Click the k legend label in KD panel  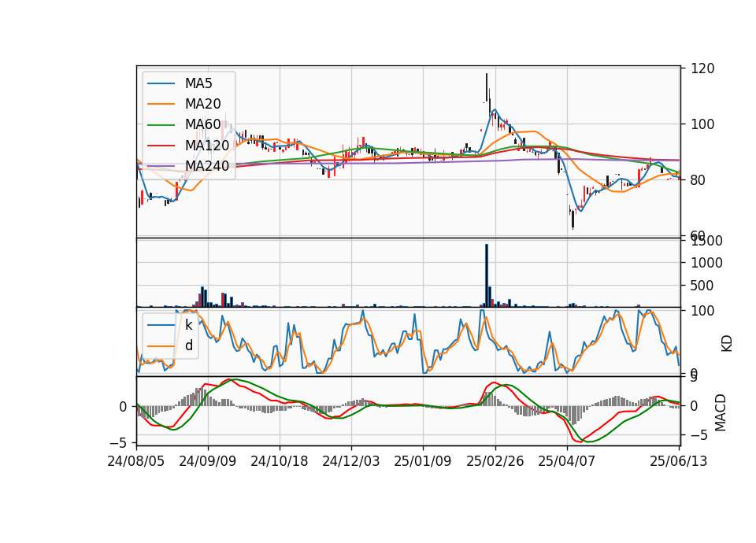(188, 325)
